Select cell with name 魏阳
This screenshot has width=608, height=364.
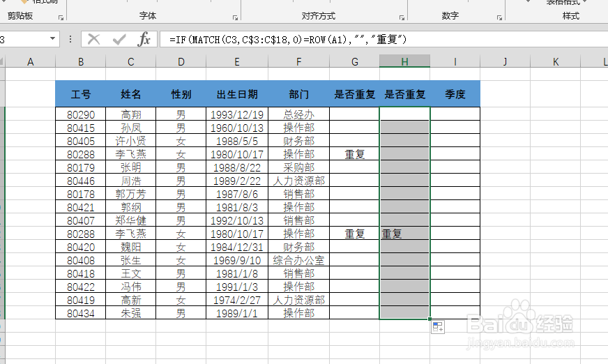130,247
